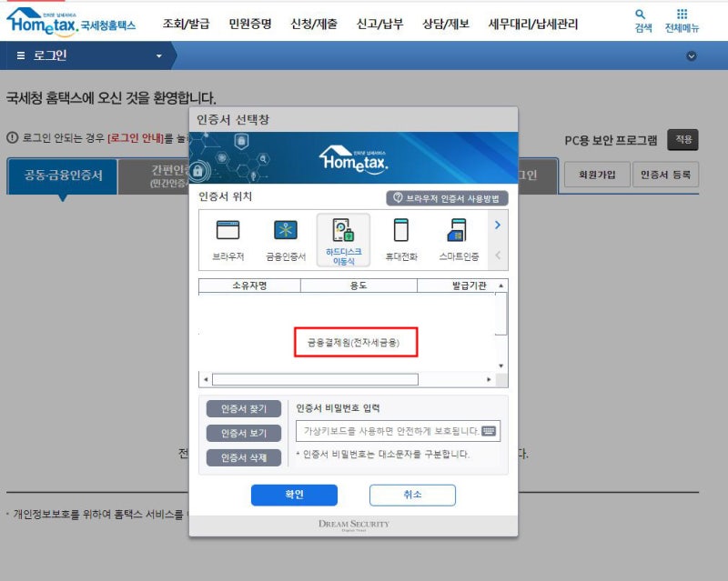The width and height of the screenshot is (728, 581).
Task: Choose the 하드디스크 이동식 location icon
Action: [x=343, y=240]
